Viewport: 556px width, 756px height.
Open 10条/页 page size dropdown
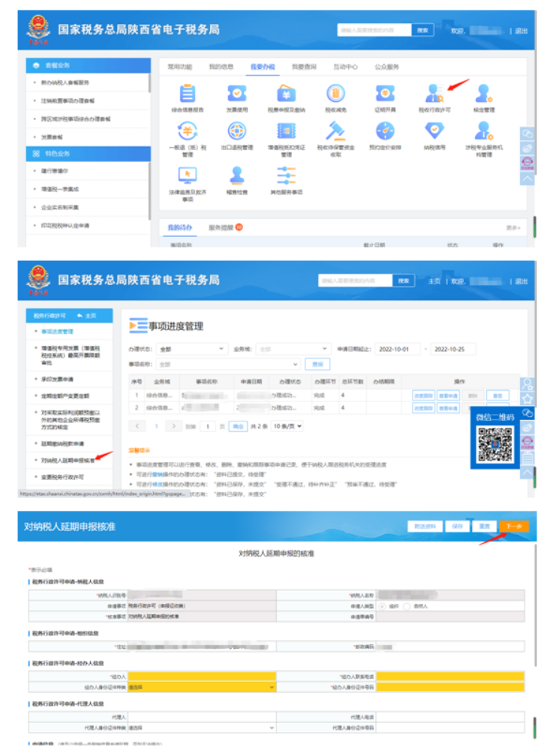pos(287,426)
